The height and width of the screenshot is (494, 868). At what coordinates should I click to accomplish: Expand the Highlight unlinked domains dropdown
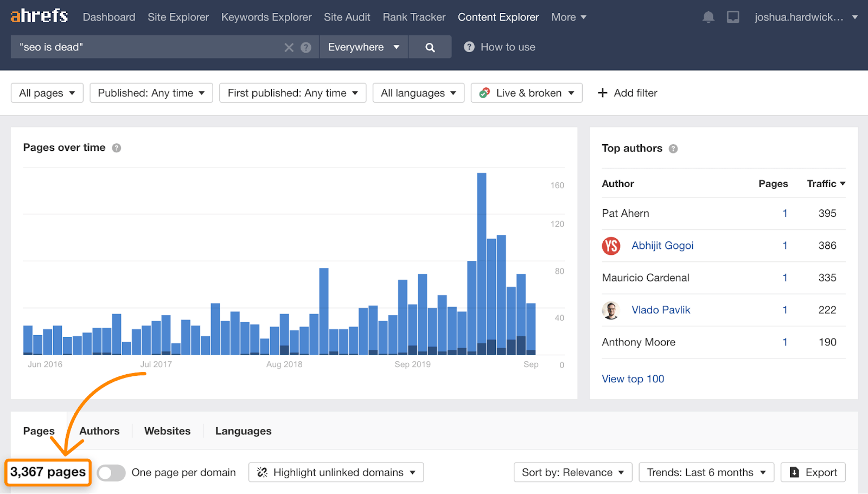click(336, 473)
